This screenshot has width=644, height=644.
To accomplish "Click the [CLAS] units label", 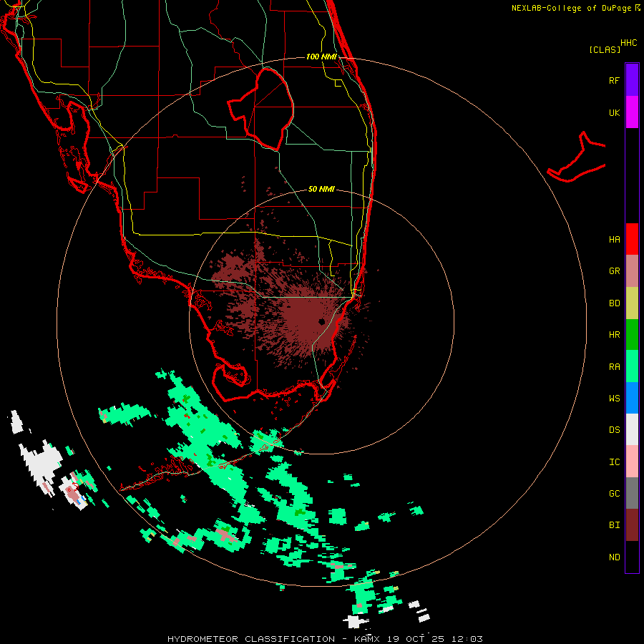I will (x=605, y=49).
